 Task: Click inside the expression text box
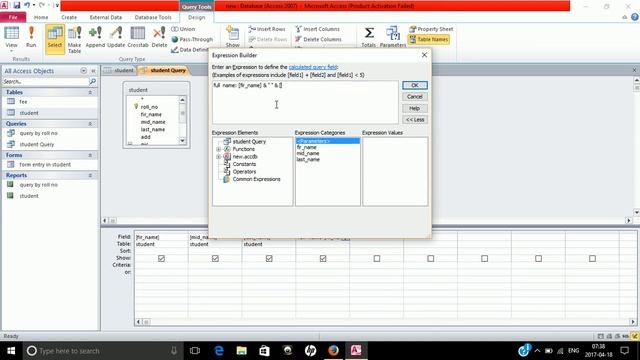(305, 102)
